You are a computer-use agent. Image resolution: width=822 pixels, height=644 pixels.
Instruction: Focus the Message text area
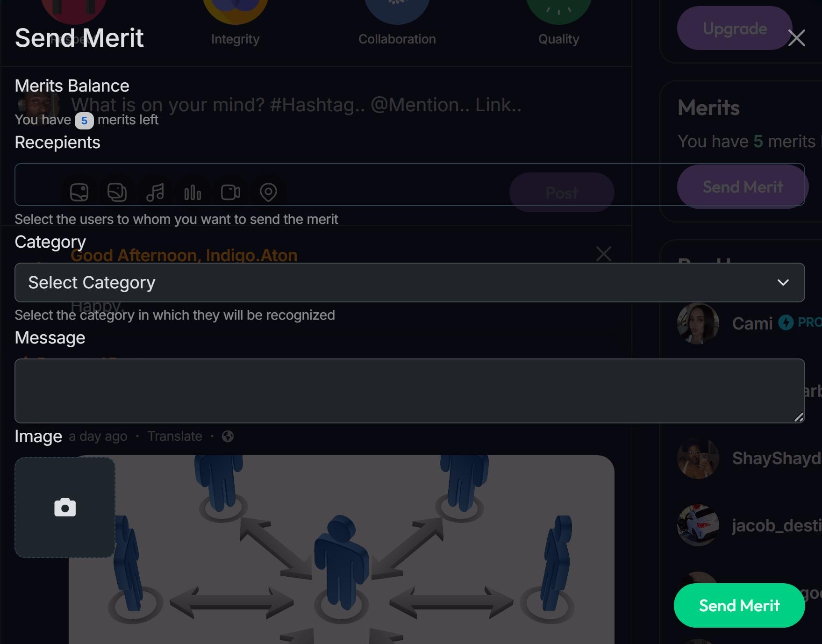(x=409, y=391)
